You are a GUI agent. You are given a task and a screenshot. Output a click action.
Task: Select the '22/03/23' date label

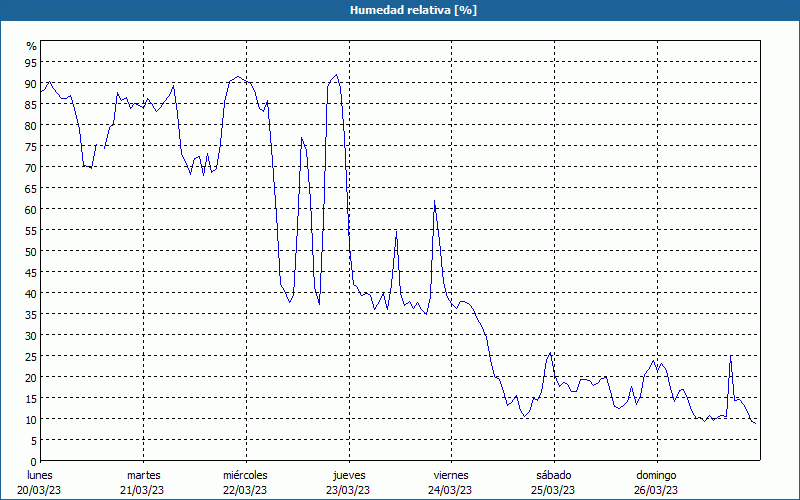(245, 490)
